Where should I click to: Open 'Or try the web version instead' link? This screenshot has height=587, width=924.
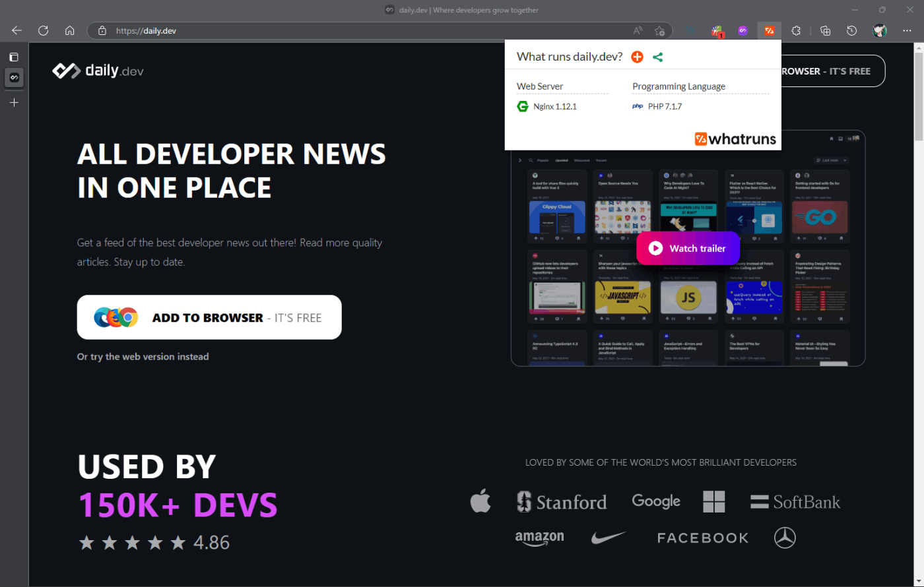tap(143, 357)
